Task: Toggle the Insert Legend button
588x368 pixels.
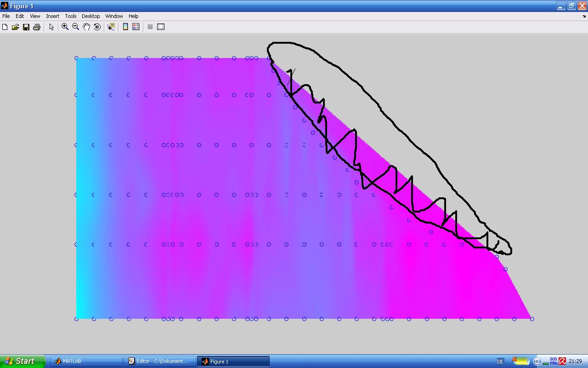Action: coord(136,27)
